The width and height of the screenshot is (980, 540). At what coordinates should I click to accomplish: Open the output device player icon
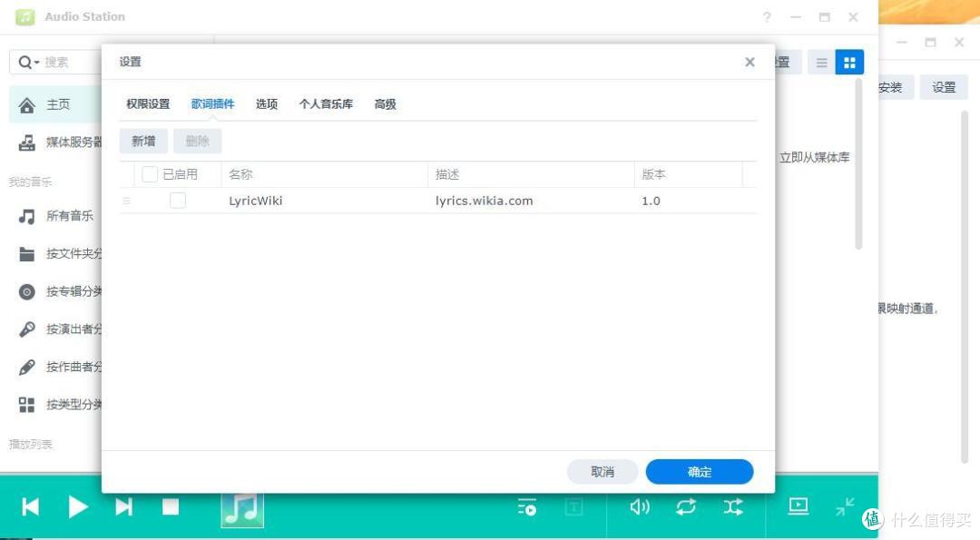(799, 506)
